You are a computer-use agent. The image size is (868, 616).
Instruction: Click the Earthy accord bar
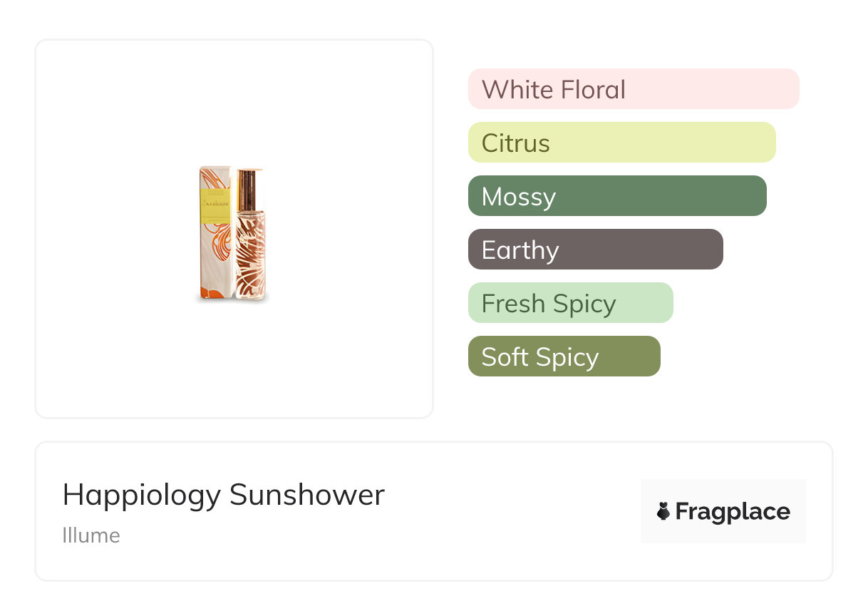click(595, 250)
